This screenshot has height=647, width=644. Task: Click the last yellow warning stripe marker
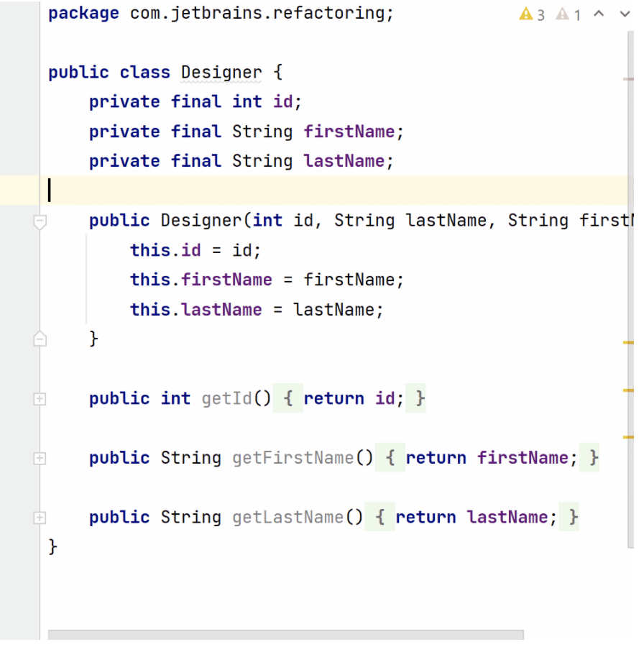click(x=628, y=436)
